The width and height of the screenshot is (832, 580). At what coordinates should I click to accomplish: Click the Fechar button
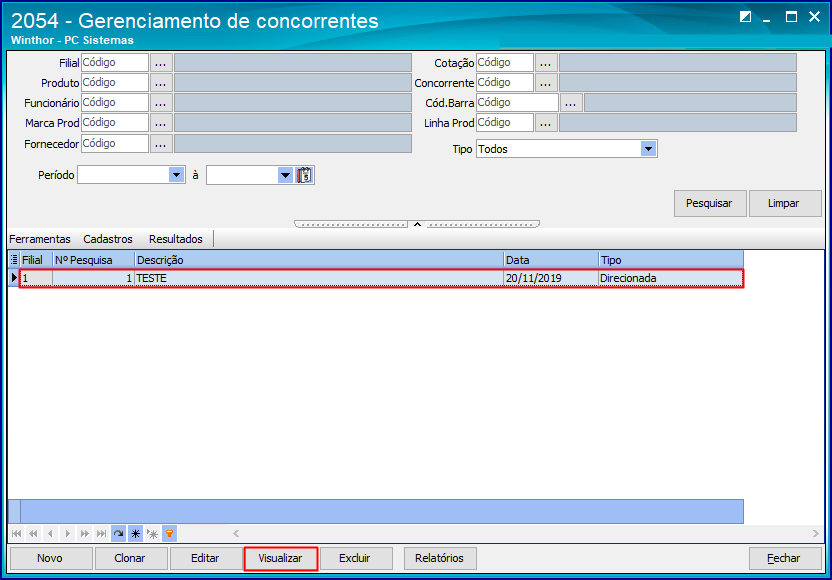click(x=784, y=558)
